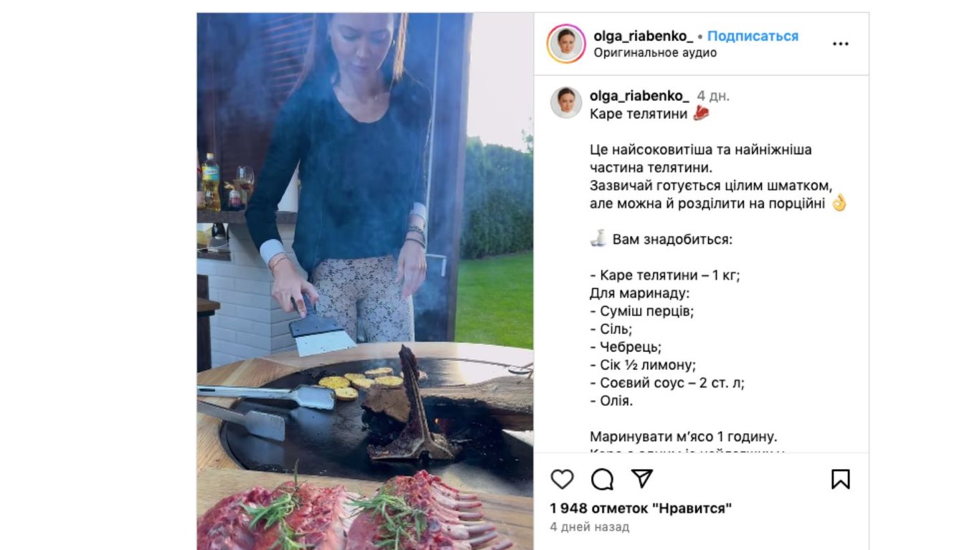Click the '4 дней назад' post date
This screenshot has height=550, width=980.
click(590, 527)
